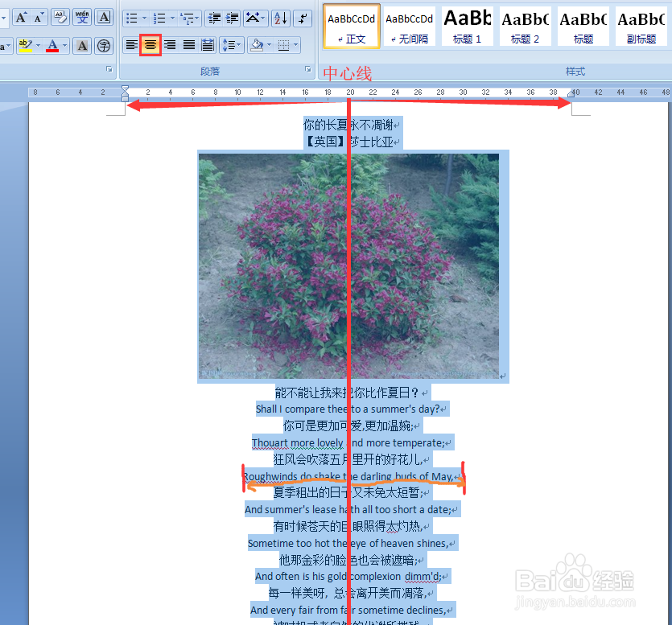Image resolution: width=672 pixels, height=625 pixels.
Task: Expand the borders dropdown arrow
Action: point(295,45)
